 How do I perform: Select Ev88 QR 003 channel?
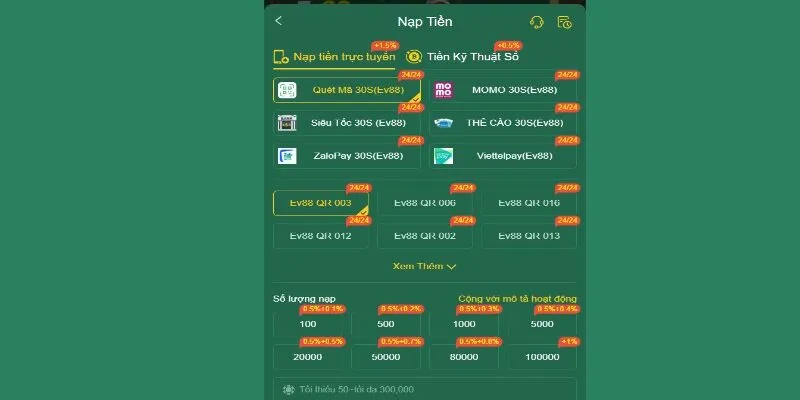click(320, 203)
